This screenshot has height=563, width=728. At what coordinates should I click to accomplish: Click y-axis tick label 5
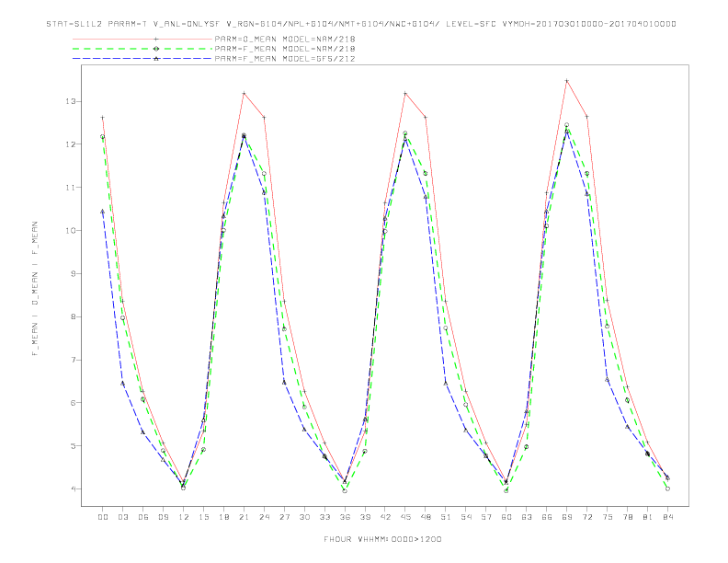pos(74,446)
